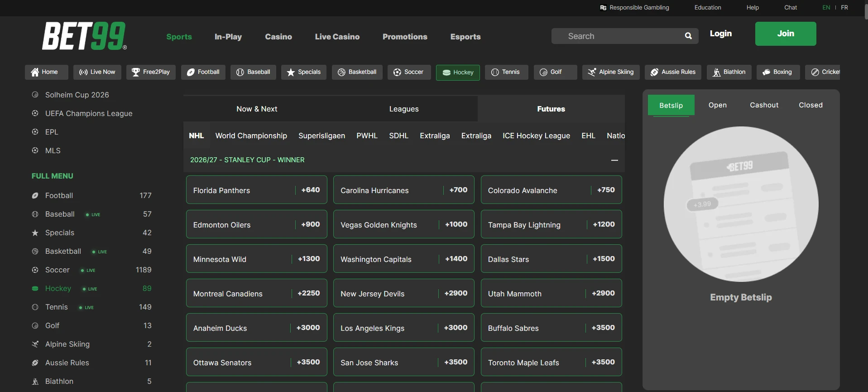Select Boxing chip in sports ribbon
868x392 pixels.
pyautogui.click(x=778, y=72)
